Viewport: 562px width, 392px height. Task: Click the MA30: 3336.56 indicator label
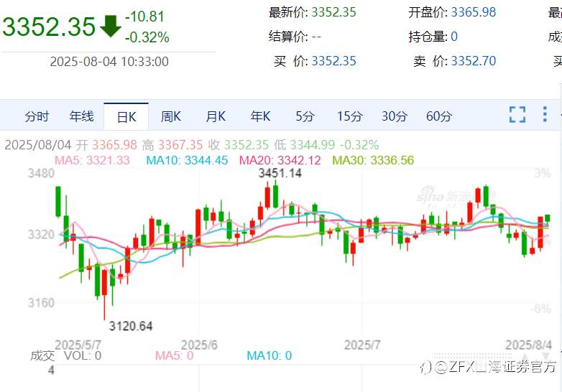[x=373, y=160]
